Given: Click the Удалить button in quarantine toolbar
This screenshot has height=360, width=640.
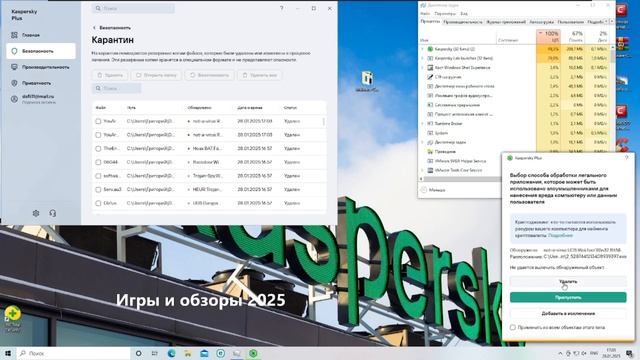Looking at the screenshot, I should click(x=110, y=75).
